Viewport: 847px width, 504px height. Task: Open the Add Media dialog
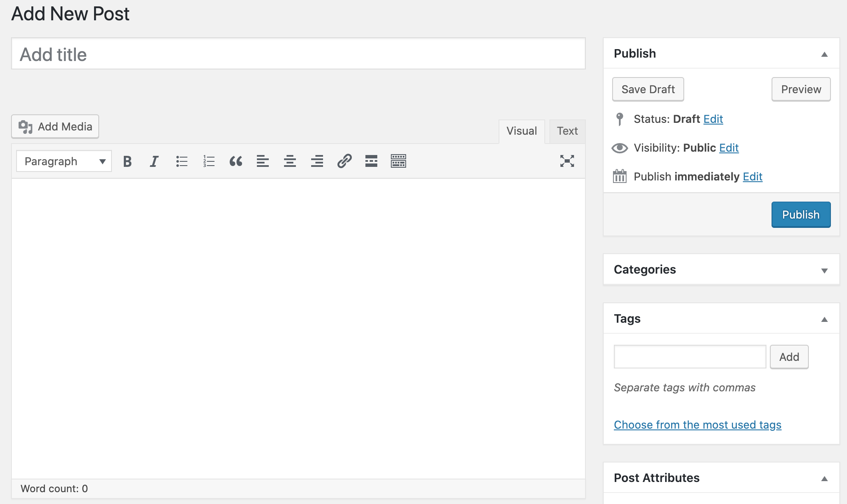point(55,126)
